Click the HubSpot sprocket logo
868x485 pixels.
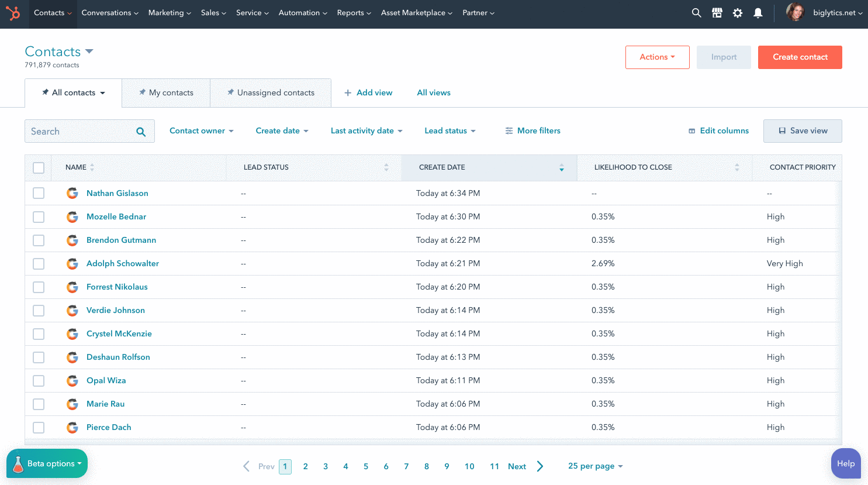(x=13, y=13)
